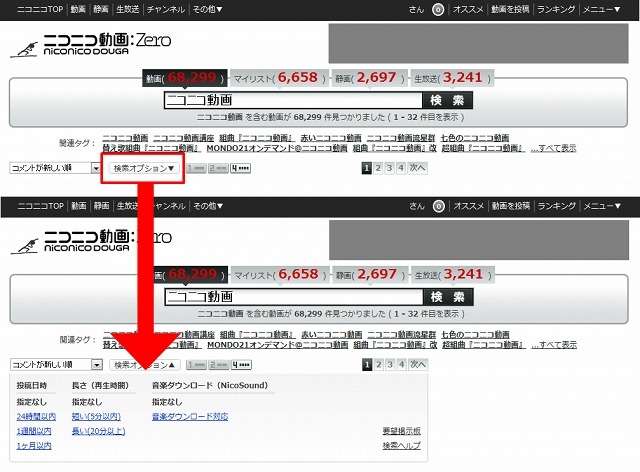Open ニコニコTOP in lower nav bar

click(41, 206)
